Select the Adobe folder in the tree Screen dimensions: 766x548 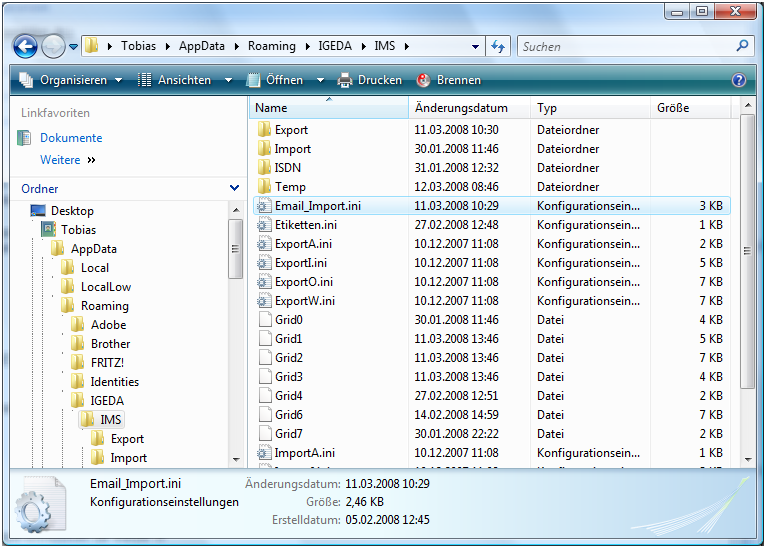pyautogui.click(x=108, y=325)
